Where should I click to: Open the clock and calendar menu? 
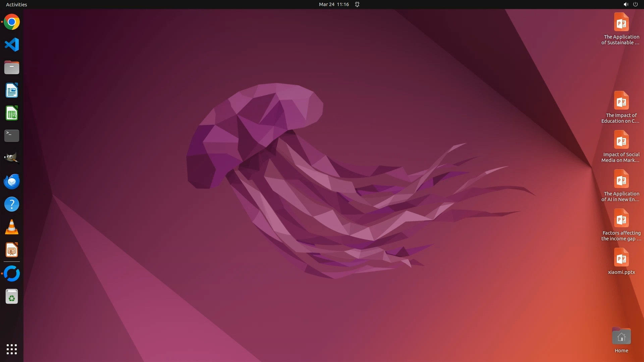334,4
